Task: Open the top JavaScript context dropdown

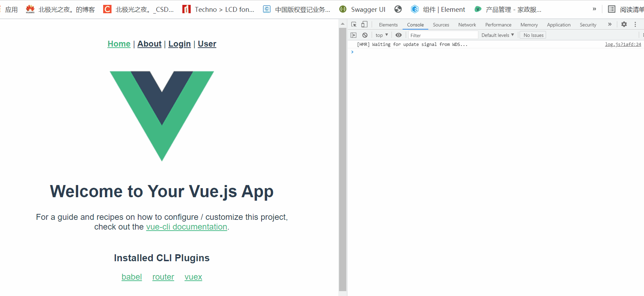Action: (x=382, y=35)
